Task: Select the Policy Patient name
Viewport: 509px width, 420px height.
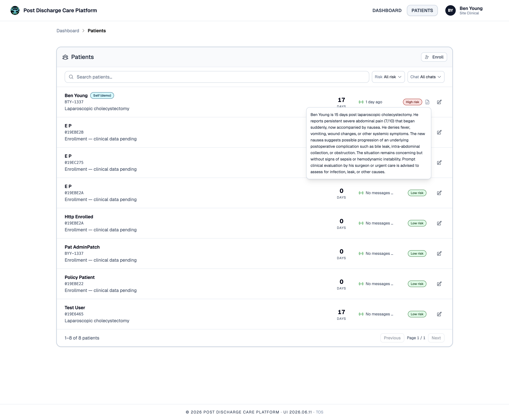Action: [80, 277]
